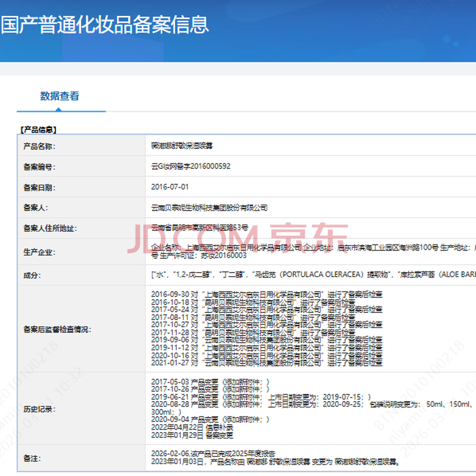Click the 备案人住所地址 row label
Image resolution: width=476 pixels, height=476 pixels.
click(50, 228)
